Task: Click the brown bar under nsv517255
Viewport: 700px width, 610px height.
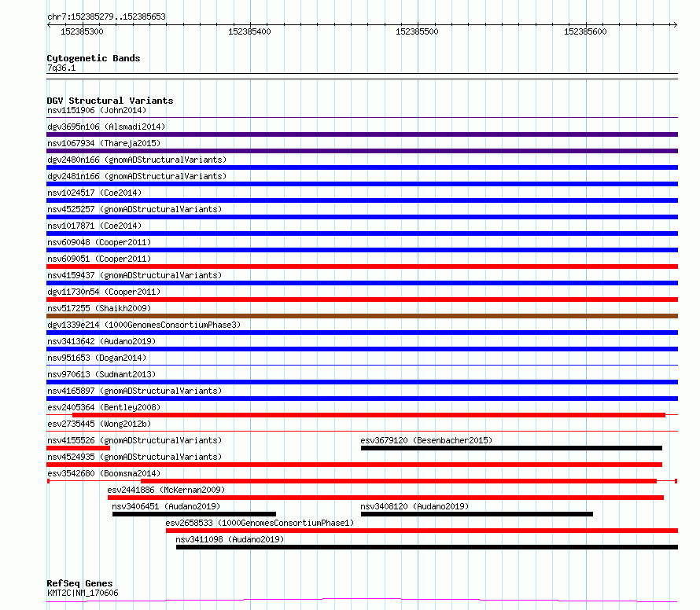Action: click(362, 316)
